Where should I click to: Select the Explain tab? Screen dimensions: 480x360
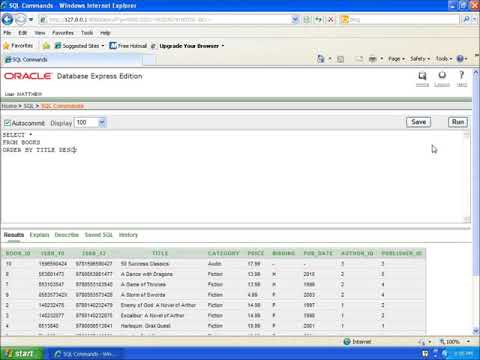tap(39, 235)
